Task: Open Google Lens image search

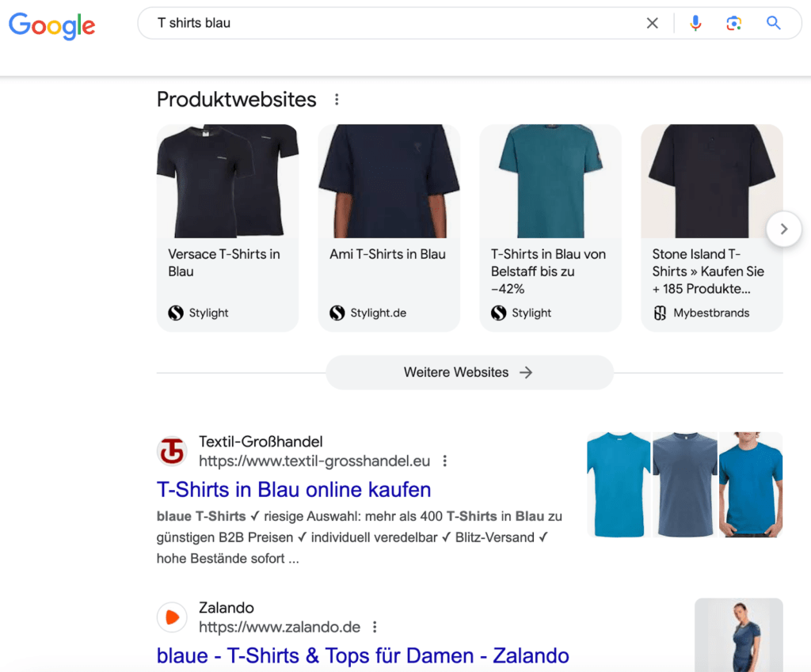Action: [734, 24]
